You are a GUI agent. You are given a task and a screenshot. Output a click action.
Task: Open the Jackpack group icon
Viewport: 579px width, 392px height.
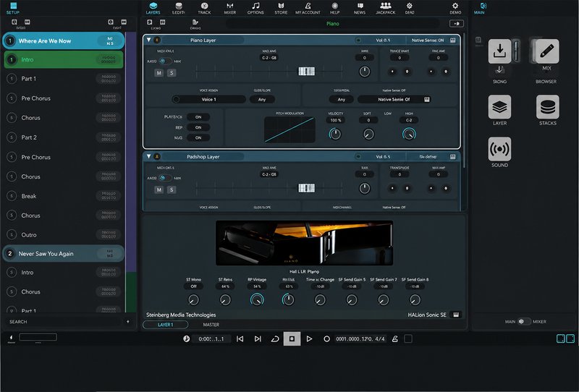(x=386, y=8)
